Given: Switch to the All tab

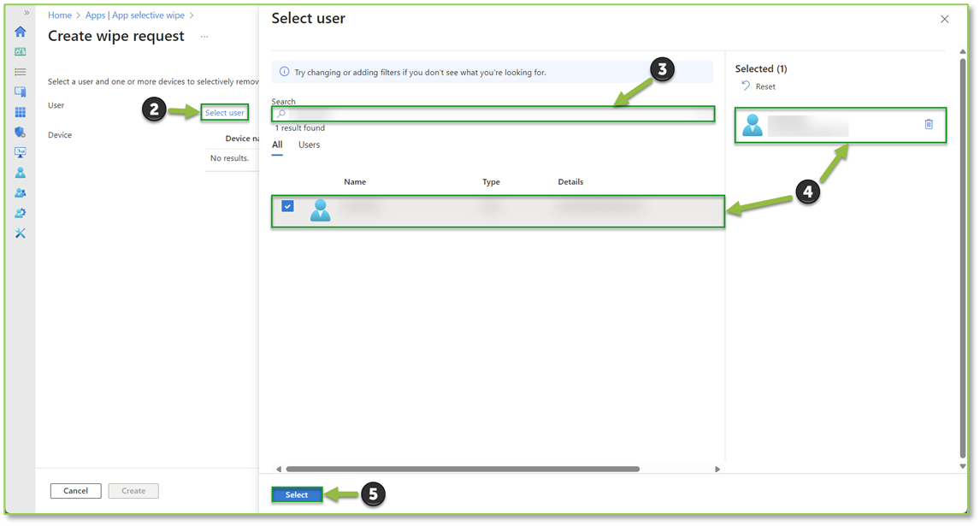Looking at the screenshot, I should tap(277, 145).
